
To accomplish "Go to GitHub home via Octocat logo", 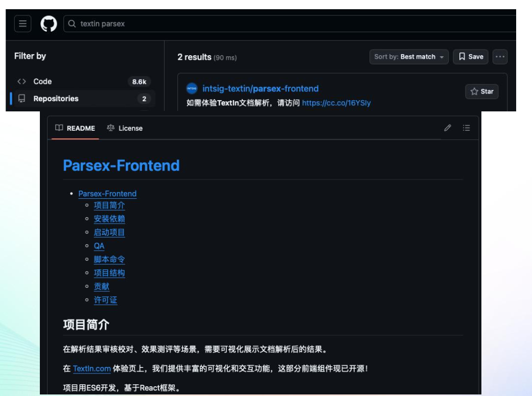I will tap(49, 24).
